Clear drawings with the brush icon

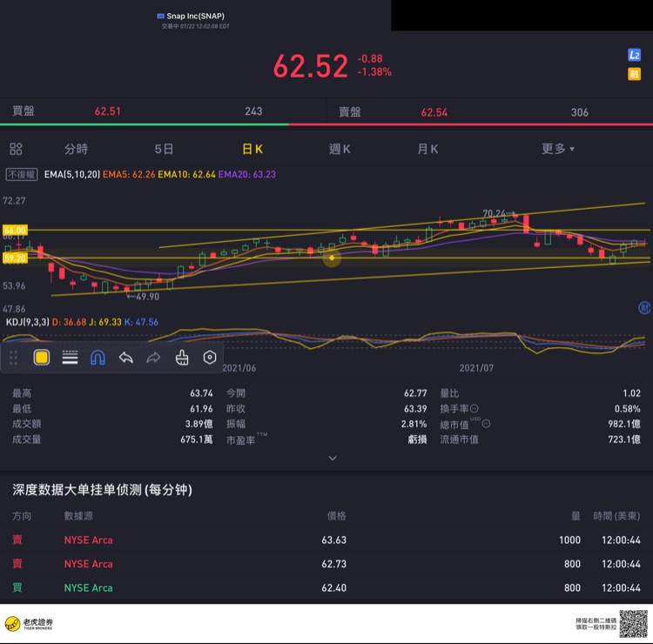point(182,358)
